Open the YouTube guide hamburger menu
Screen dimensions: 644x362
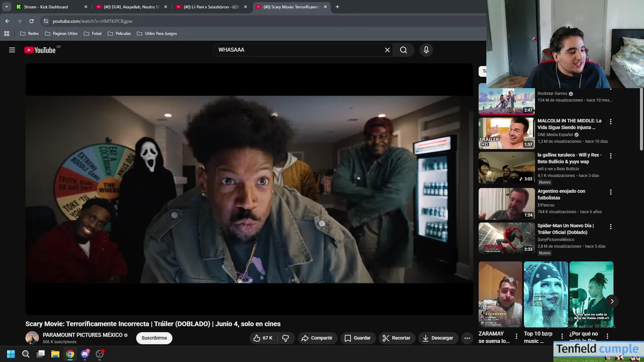point(12,50)
